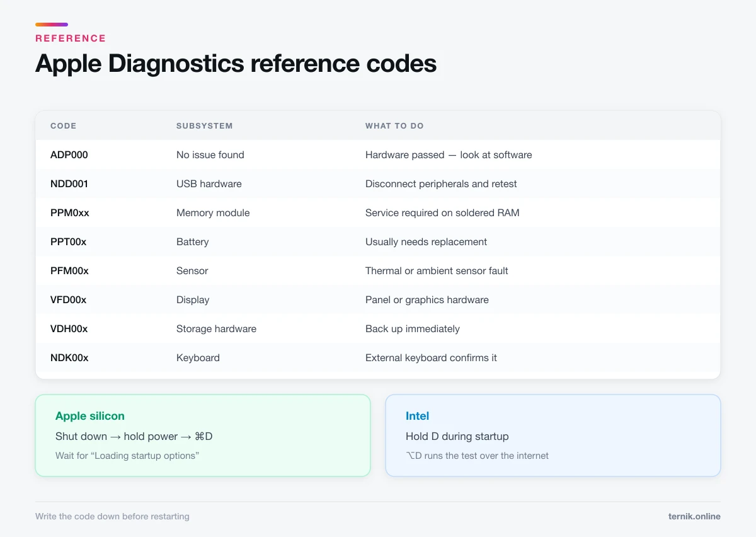Select the 'Sensor' subsystem cell
Viewport: 756px width, 537px height.
tap(192, 271)
